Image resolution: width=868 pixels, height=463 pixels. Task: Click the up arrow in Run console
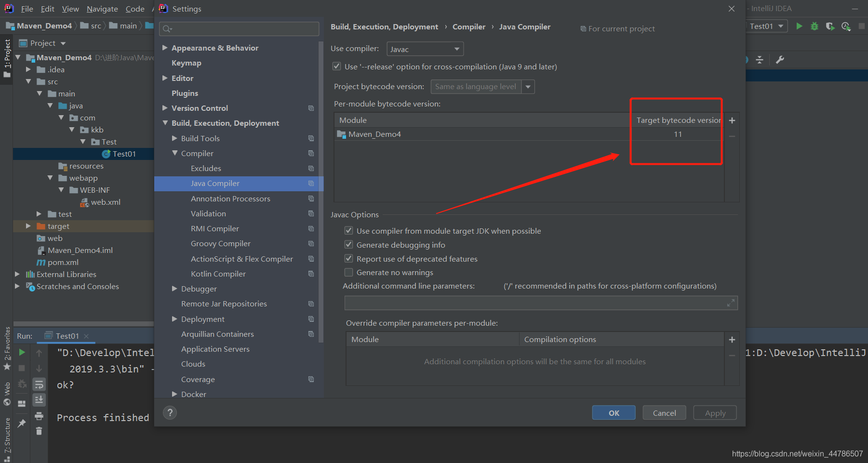pos(39,353)
